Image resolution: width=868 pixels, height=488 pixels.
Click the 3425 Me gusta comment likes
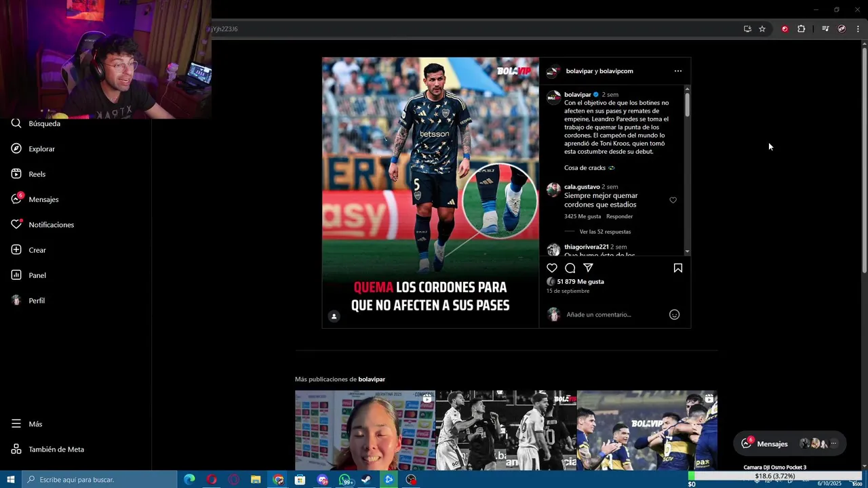[583, 216]
